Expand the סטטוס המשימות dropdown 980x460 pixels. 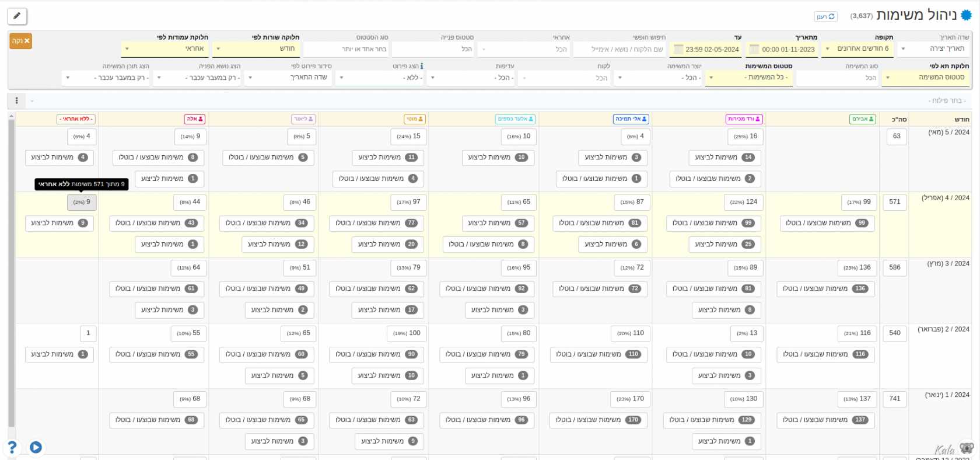(x=749, y=78)
